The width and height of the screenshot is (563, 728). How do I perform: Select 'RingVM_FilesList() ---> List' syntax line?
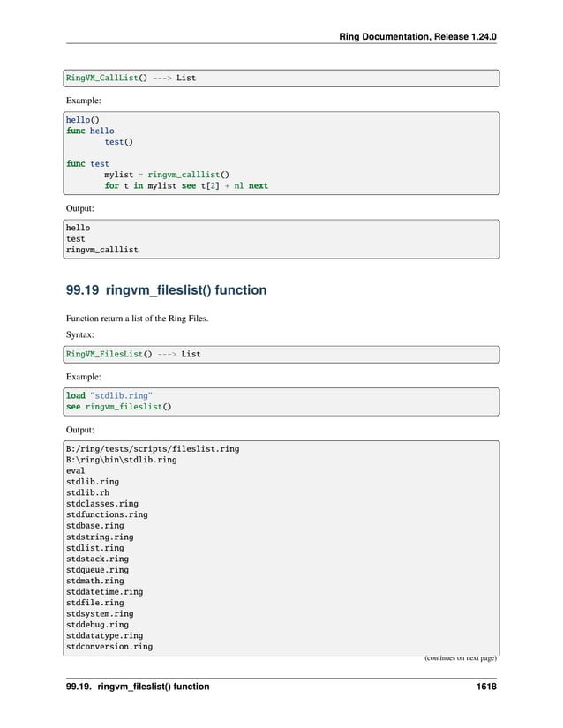click(x=133, y=354)
